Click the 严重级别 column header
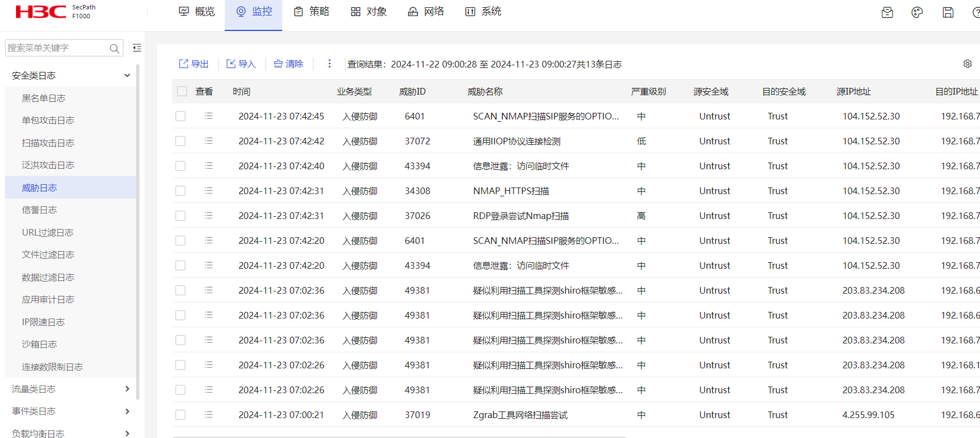The width and height of the screenshot is (980, 438). tap(649, 92)
